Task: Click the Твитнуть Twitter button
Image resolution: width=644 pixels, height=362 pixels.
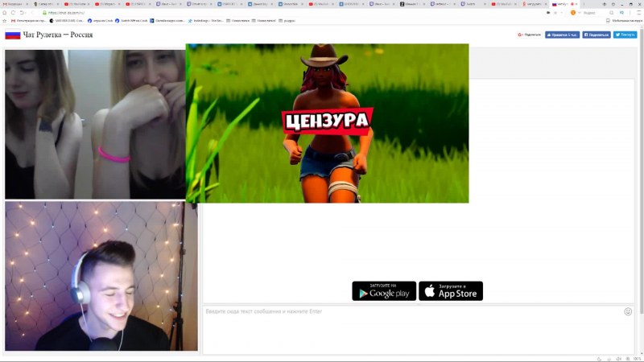Action: [625, 35]
